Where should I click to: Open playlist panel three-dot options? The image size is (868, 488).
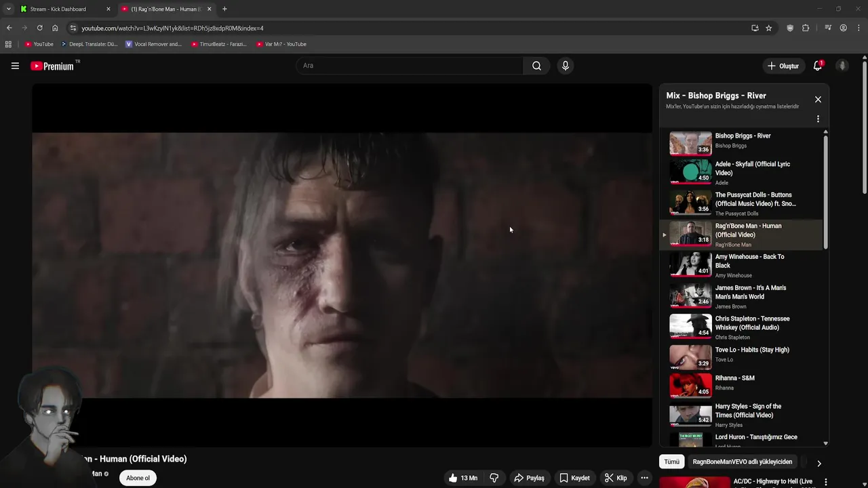pyautogui.click(x=818, y=119)
